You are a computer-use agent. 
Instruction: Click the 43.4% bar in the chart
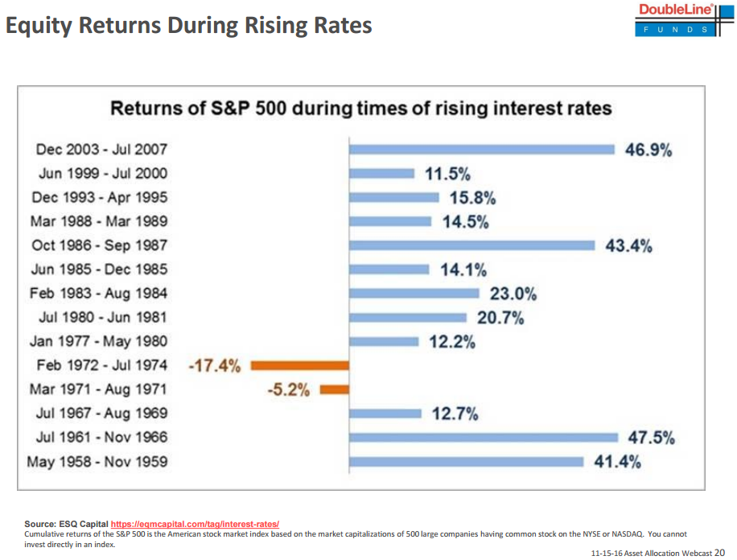tap(471, 245)
